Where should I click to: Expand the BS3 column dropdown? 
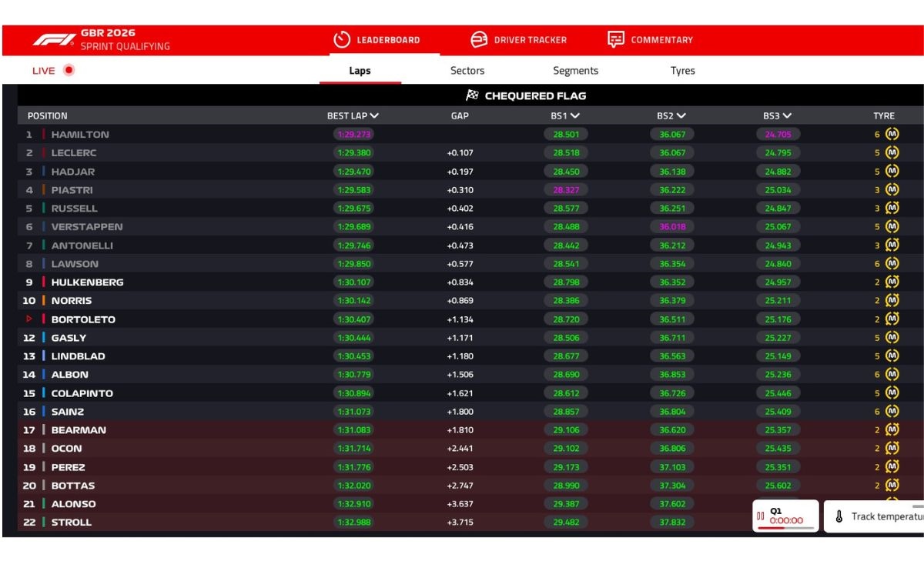[x=787, y=115]
